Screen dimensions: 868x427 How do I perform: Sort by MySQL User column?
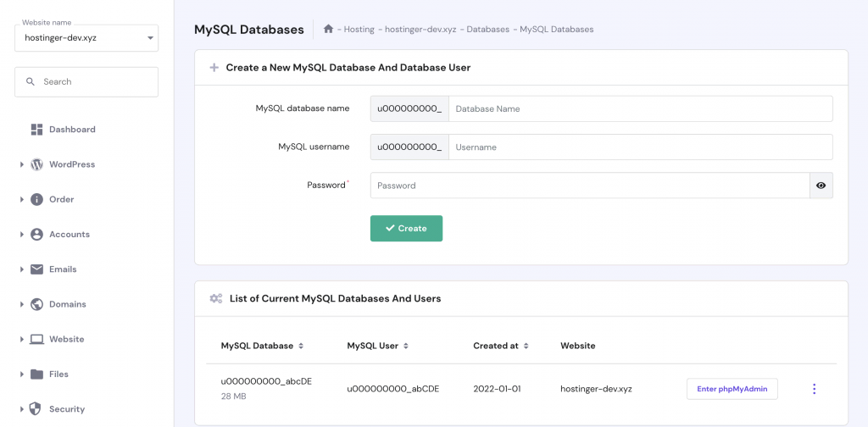406,347
